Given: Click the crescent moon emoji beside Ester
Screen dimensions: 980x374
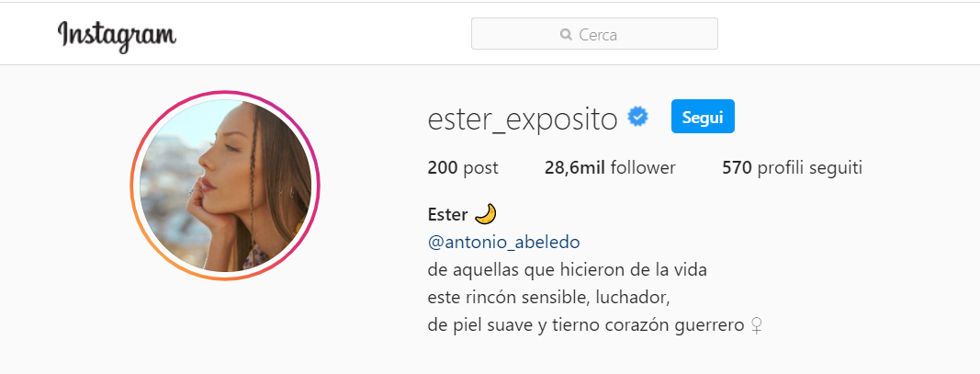Looking at the screenshot, I should click(x=486, y=214).
